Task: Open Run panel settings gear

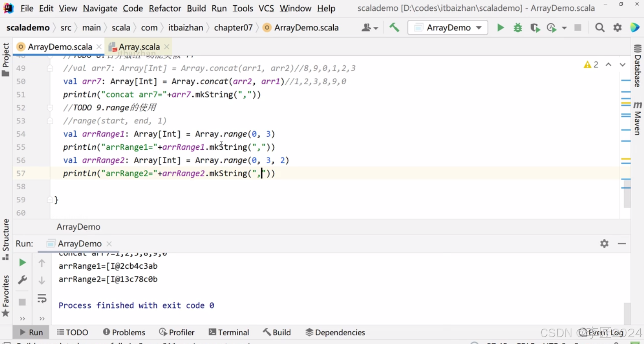Action: 604,244
